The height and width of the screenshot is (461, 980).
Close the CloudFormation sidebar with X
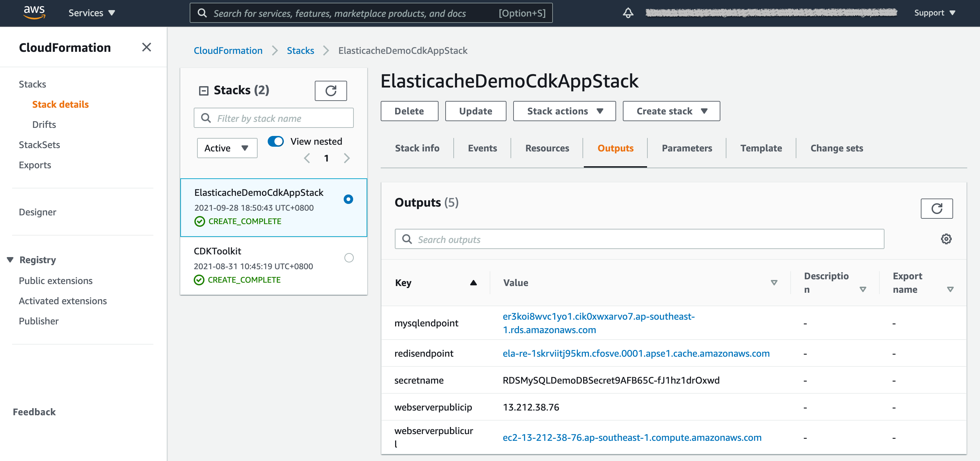[147, 47]
